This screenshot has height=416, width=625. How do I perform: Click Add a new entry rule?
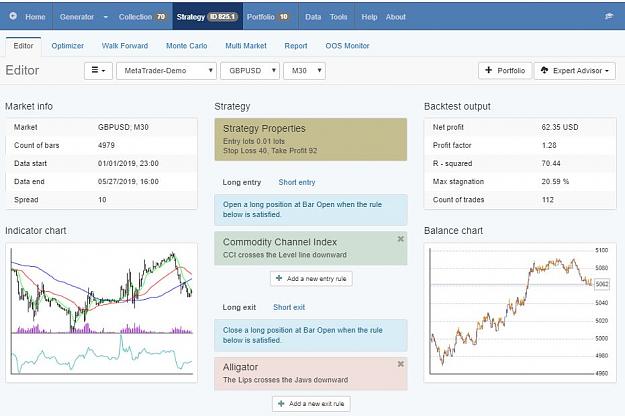point(311,279)
